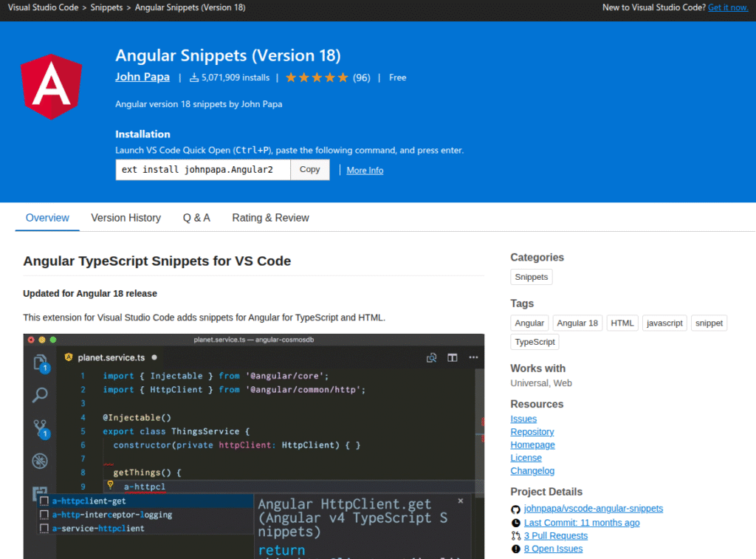Open the 3 Pull Requests link
The width and height of the screenshot is (756, 559).
pyautogui.click(x=556, y=536)
